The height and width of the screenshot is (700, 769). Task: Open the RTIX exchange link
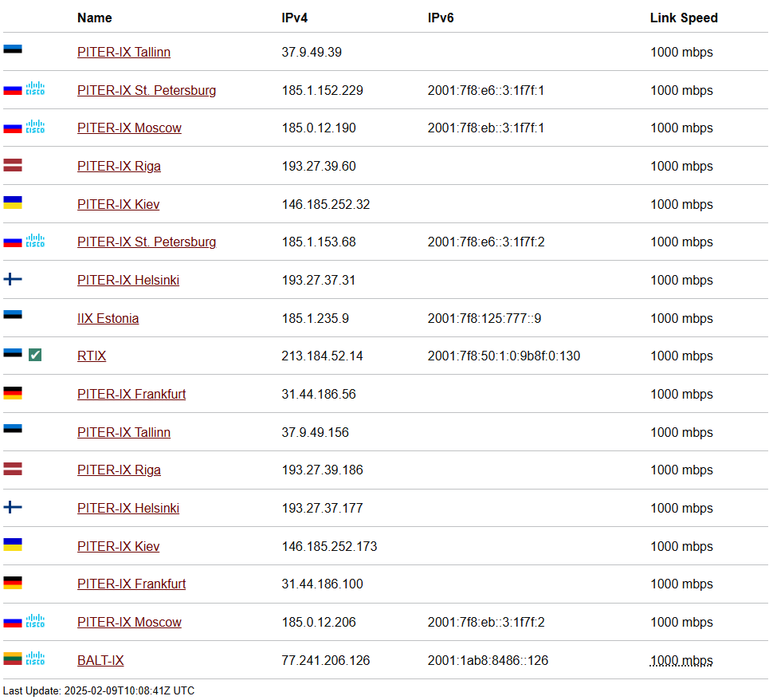(x=92, y=356)
